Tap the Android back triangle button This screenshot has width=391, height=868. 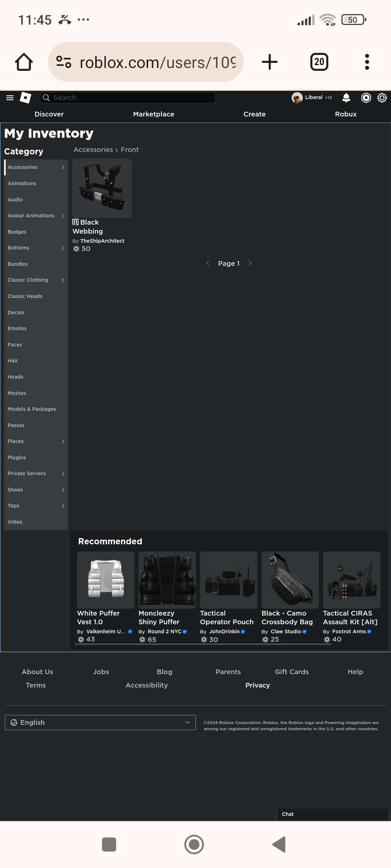click(x=279, y=844)
